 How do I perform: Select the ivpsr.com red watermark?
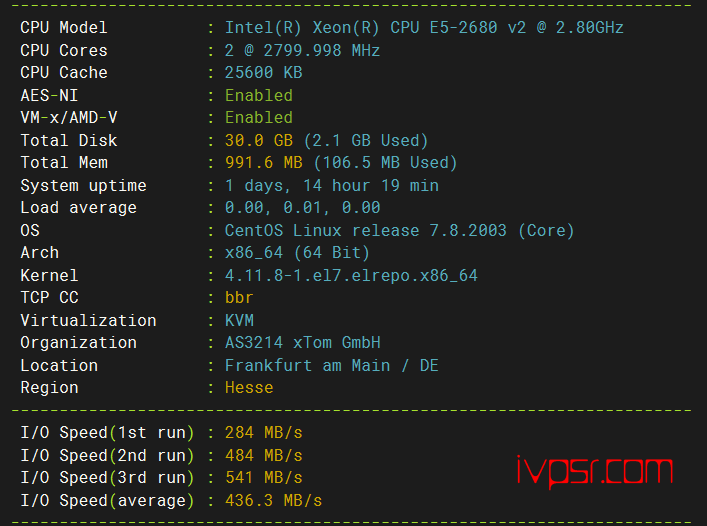[x=595, y=472]
